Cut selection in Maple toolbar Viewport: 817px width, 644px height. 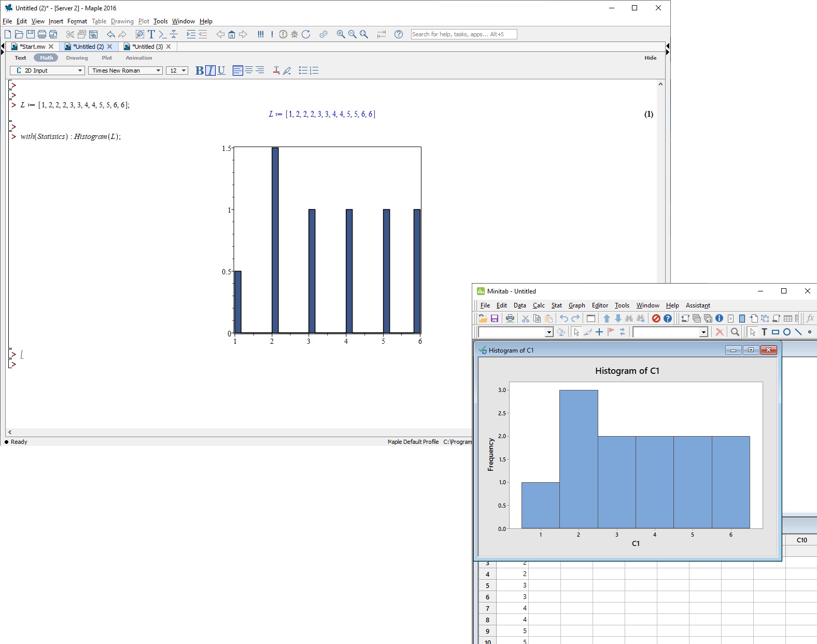(x=71, y=34)
